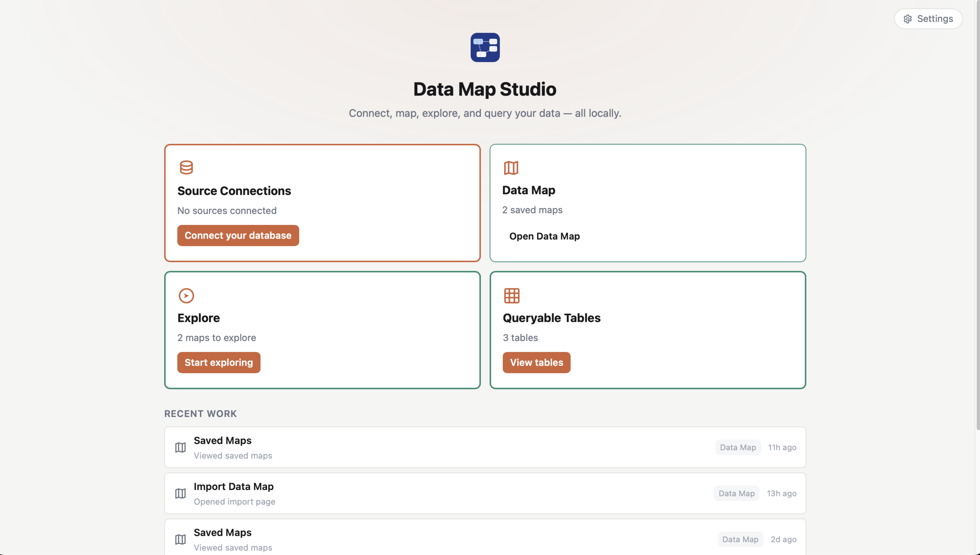980x555 pixels.
Task: Click the Queryable Tables heading
Action: pyautogui.click(x=551, y=318)
